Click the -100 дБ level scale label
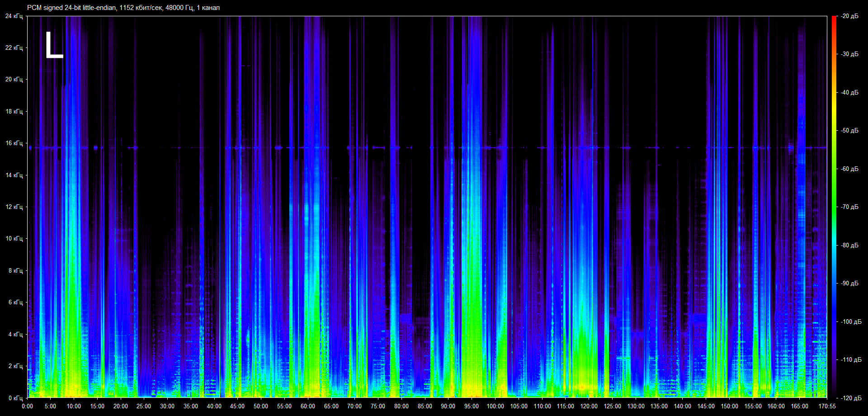Screen dimensions: 868x416 coord(851,322)
